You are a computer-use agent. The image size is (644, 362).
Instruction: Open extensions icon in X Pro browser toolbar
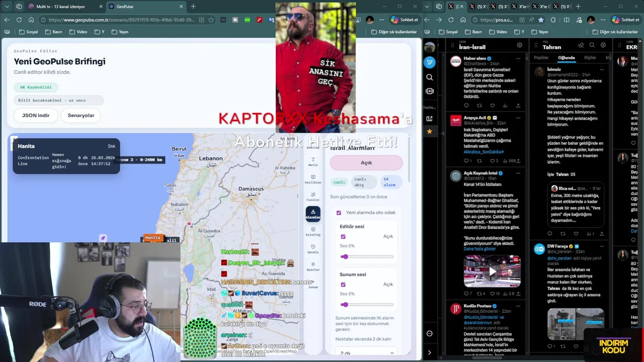click(x=553, y=20)
